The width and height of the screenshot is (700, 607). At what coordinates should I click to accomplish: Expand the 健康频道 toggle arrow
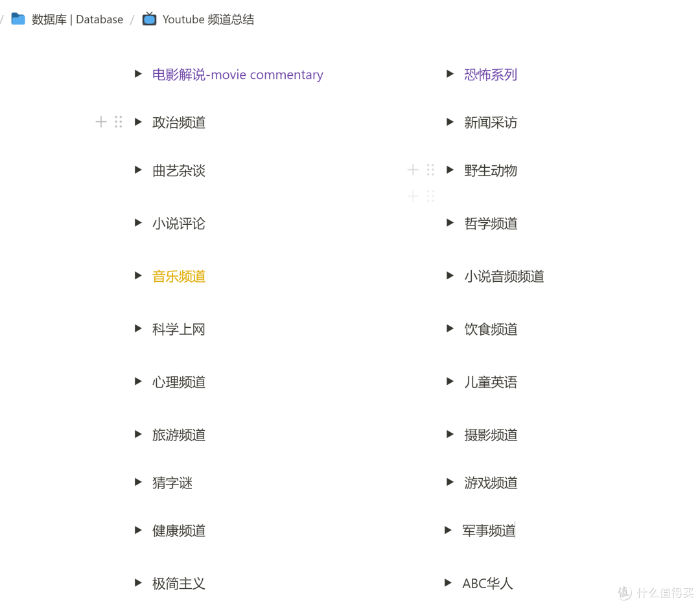point(139,530)
